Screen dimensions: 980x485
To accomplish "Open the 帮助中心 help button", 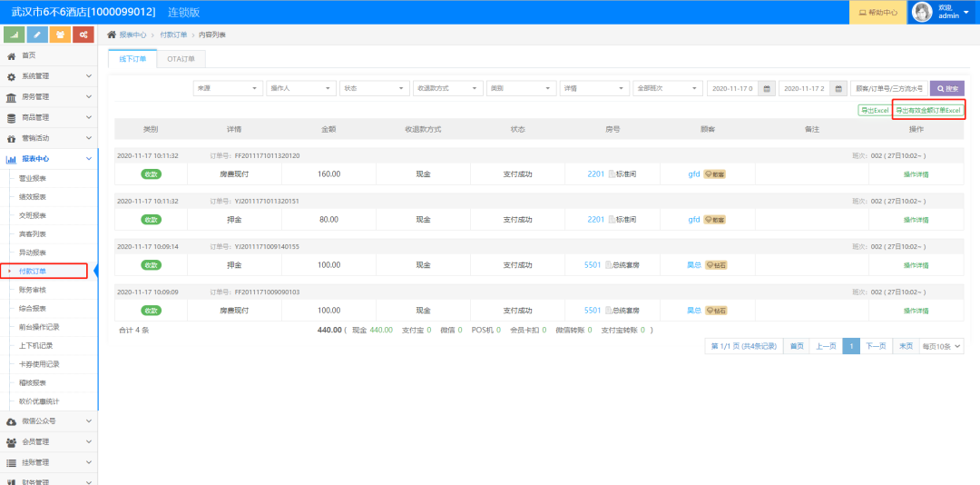I will [878, 13].
